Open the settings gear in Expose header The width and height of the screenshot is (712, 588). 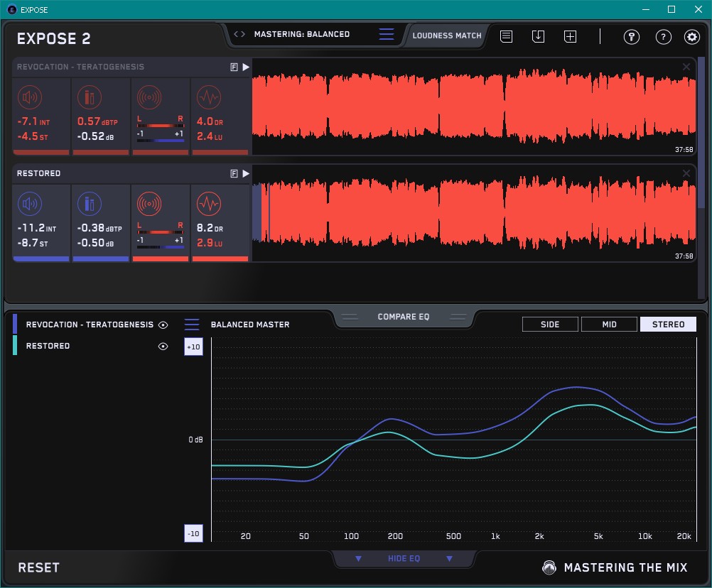[x=691, y=37]
